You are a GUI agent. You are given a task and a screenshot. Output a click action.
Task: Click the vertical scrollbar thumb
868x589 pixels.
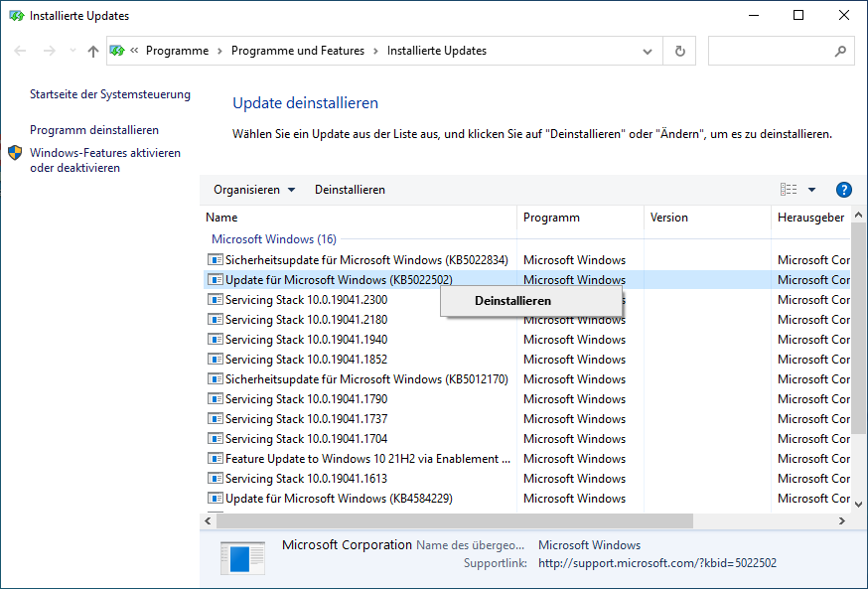[859, 328]
